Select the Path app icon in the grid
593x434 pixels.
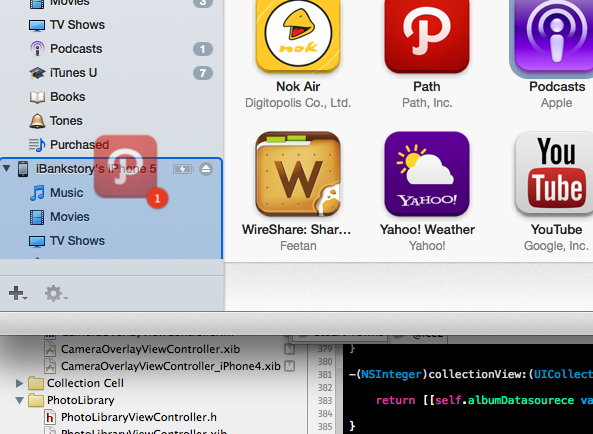[427, 36]
